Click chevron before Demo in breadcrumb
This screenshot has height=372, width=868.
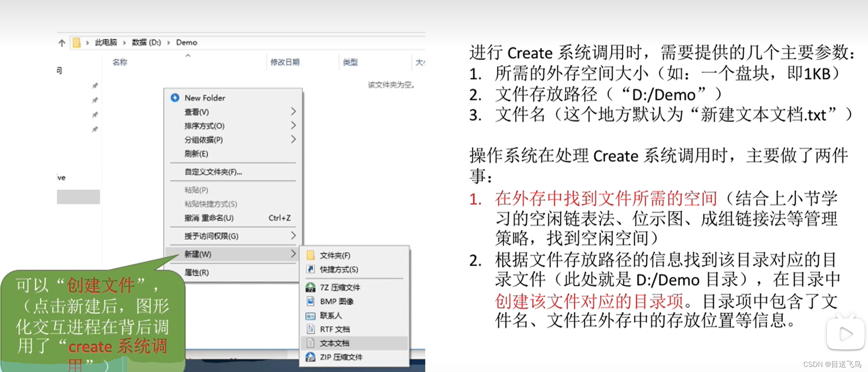click(x=169, y=43)
